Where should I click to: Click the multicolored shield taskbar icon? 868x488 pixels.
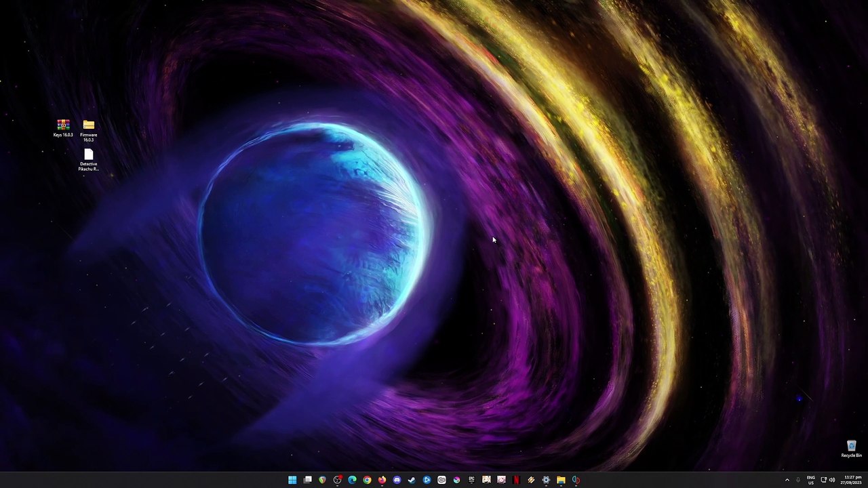click(322, 480)
